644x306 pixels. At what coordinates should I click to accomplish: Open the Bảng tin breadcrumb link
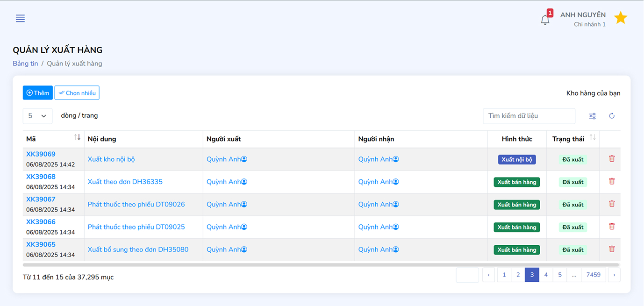pos(25,64)
